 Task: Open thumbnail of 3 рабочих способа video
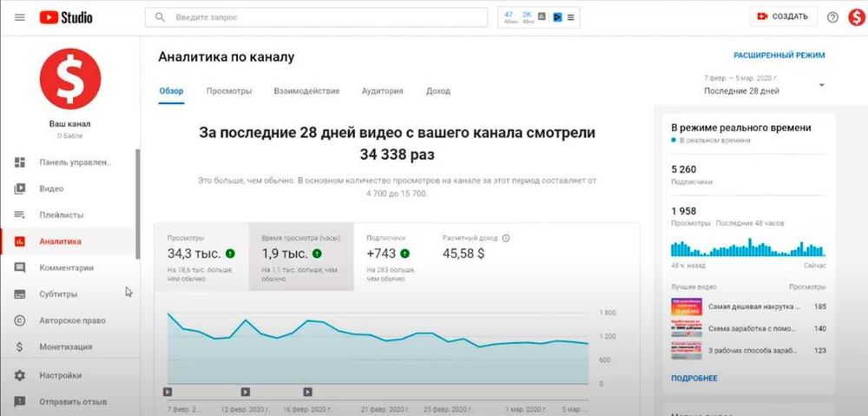click(x=687, y=351)
